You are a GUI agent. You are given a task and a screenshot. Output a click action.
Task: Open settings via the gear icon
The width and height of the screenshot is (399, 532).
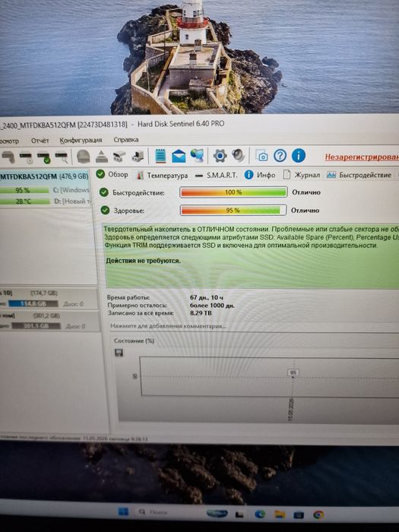[x=220, y=156]
